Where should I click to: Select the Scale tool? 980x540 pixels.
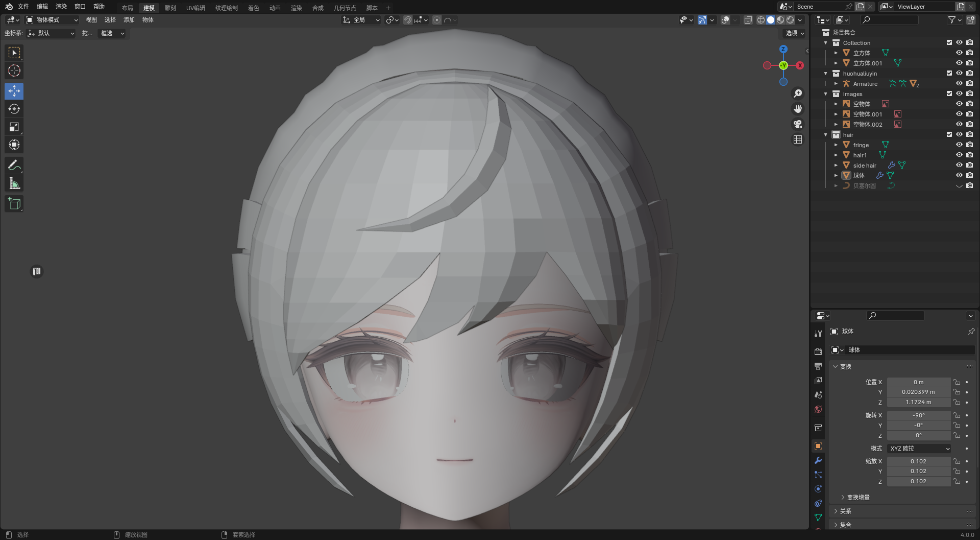coord(14,127)
